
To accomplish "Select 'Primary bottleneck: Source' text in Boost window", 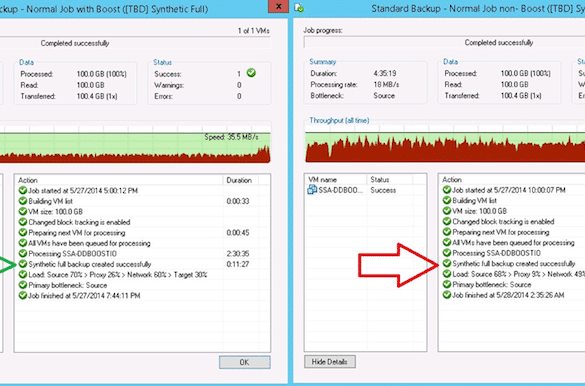I will pyautogui.click(x=68, y=285).
